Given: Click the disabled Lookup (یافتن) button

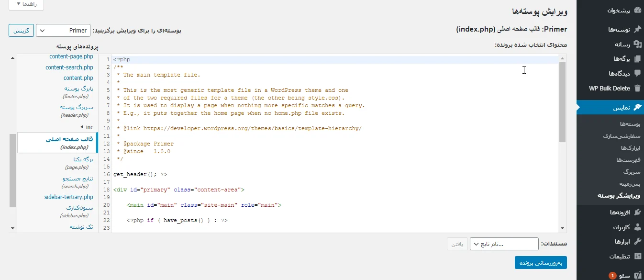Looking at the screenshot, I should (457, 244).
